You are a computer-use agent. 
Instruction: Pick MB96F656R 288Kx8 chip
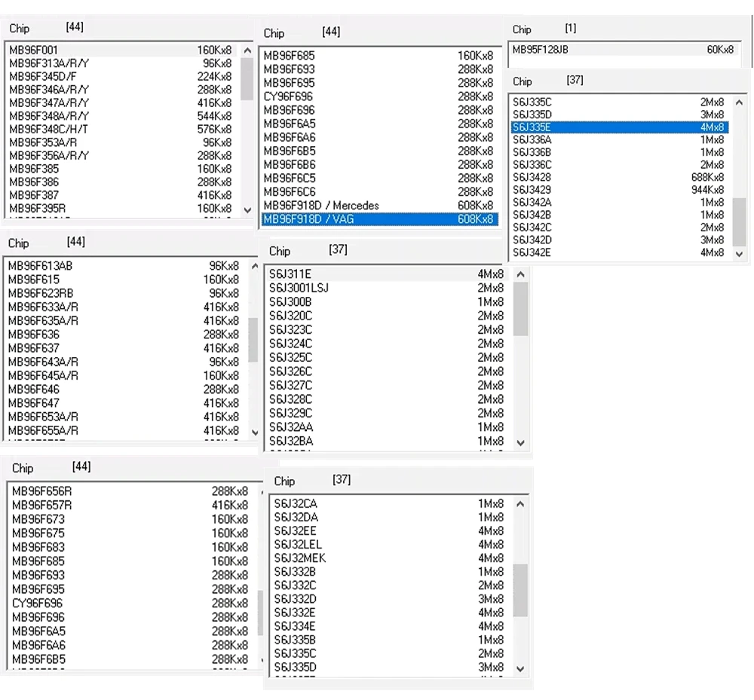(x=130, y=491)
